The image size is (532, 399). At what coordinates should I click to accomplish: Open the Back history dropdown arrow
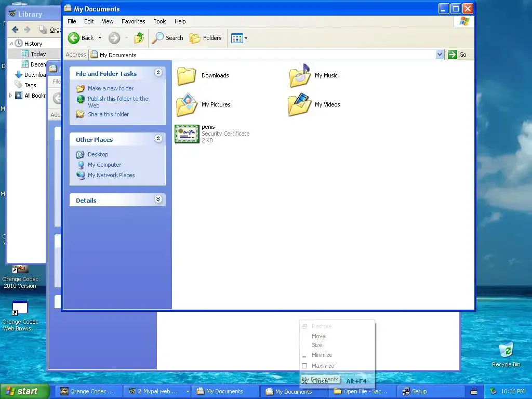coord(100,38)
